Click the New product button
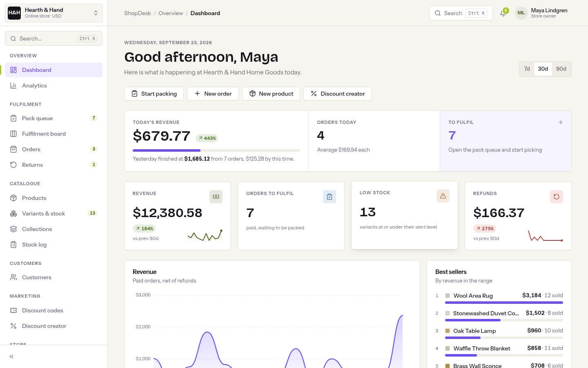Viewport: 588px width, 368px height. pyautogui.click(x=271, y=94)
